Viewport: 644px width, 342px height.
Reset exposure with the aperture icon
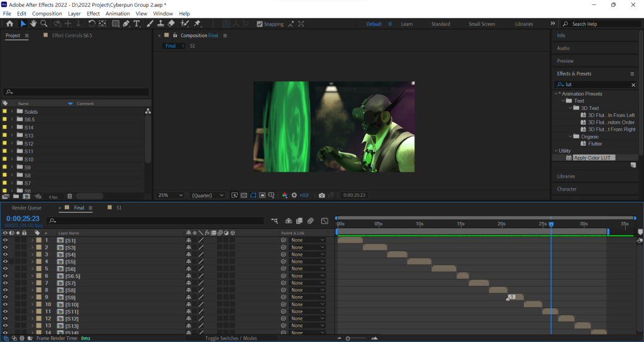(x=294, y=195)
